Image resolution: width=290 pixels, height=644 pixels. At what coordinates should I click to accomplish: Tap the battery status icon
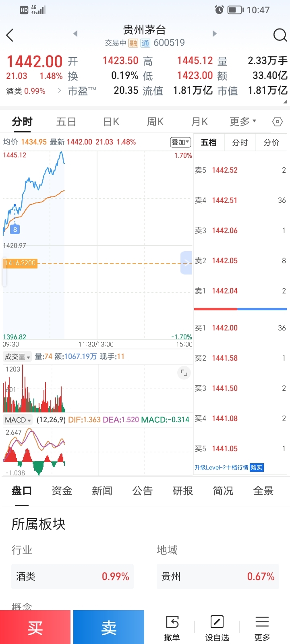click(x=236, y=10)
